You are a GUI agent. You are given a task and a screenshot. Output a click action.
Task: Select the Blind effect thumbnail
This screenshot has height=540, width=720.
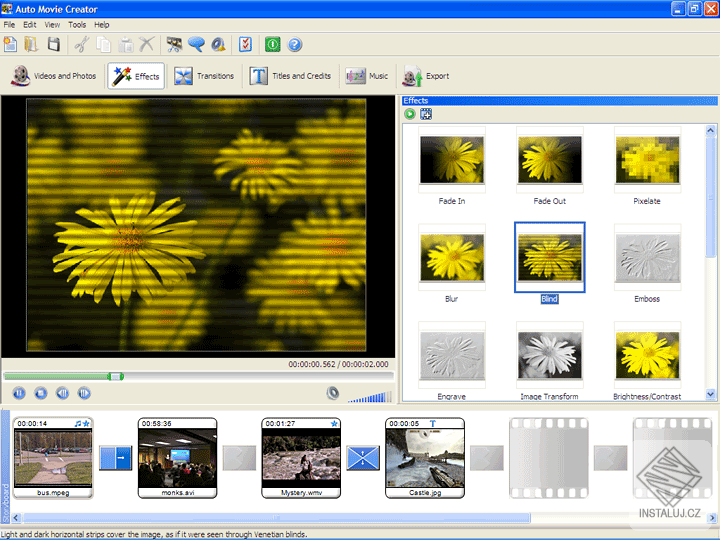(550, 258)
